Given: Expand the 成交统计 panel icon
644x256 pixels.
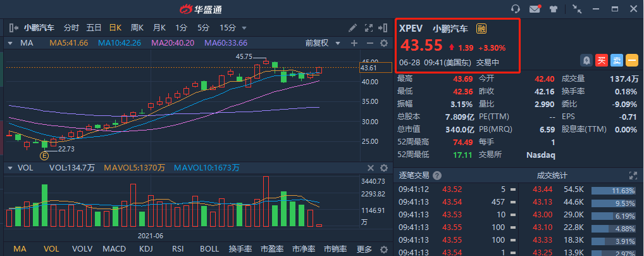Looking at the screenshot, I should tap(633, 176).
